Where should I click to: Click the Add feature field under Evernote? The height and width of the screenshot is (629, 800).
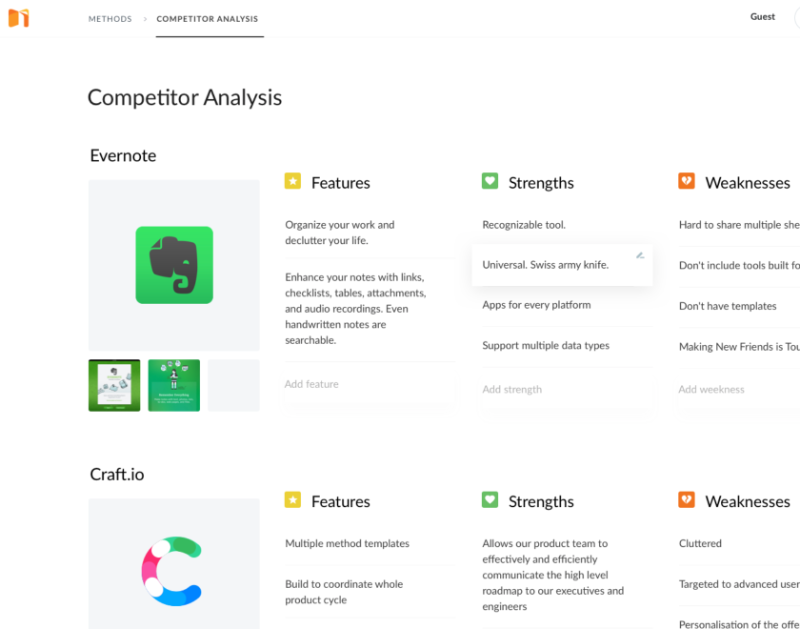312,384
